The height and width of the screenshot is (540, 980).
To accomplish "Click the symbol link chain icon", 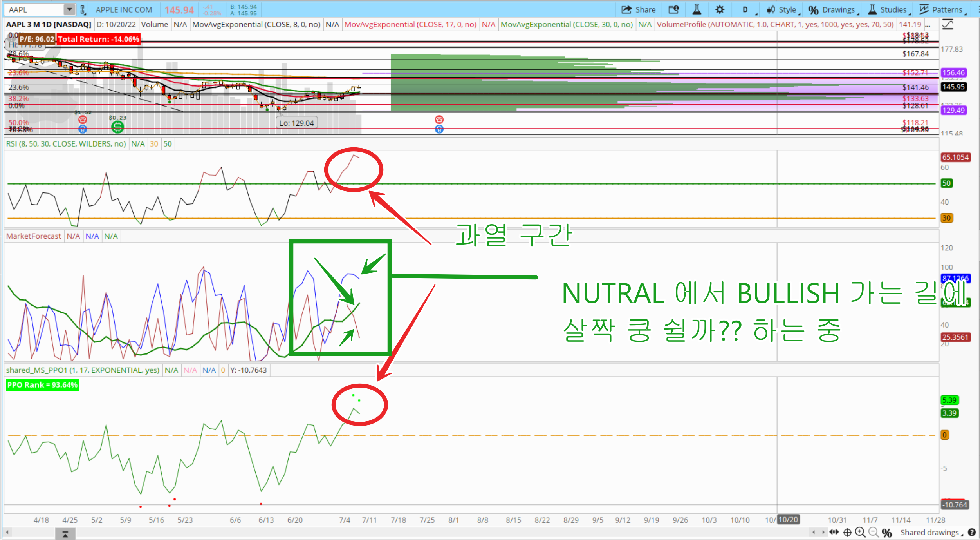I will point(83,10).
